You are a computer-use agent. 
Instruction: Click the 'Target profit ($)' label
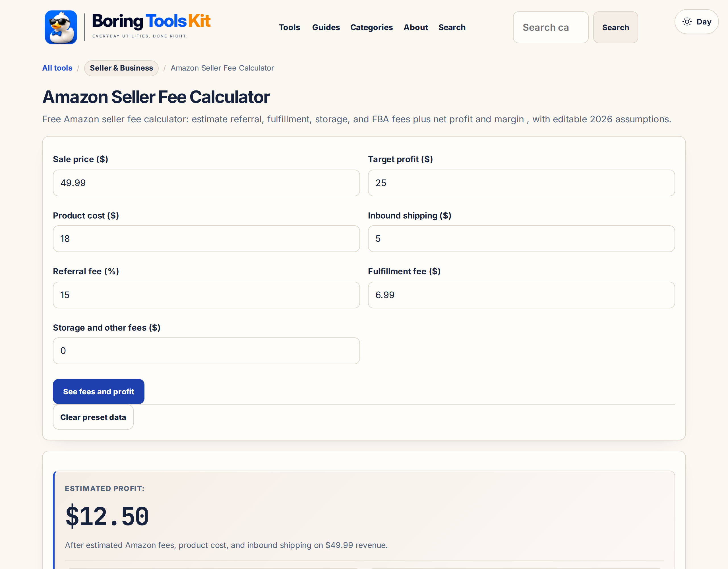(400, 159)
